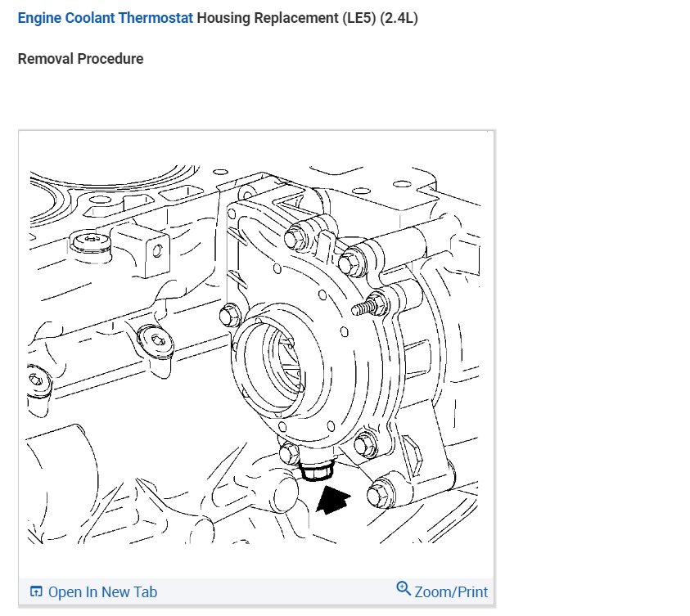Click the Torx screw at upper left
This screenshot has width=690, height=616.
[x=91, y=241]
